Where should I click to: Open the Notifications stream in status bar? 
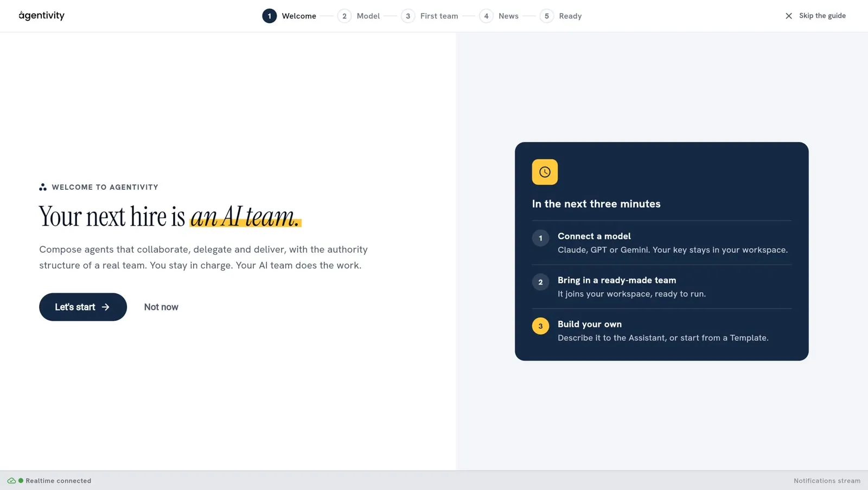coord(827,481)
